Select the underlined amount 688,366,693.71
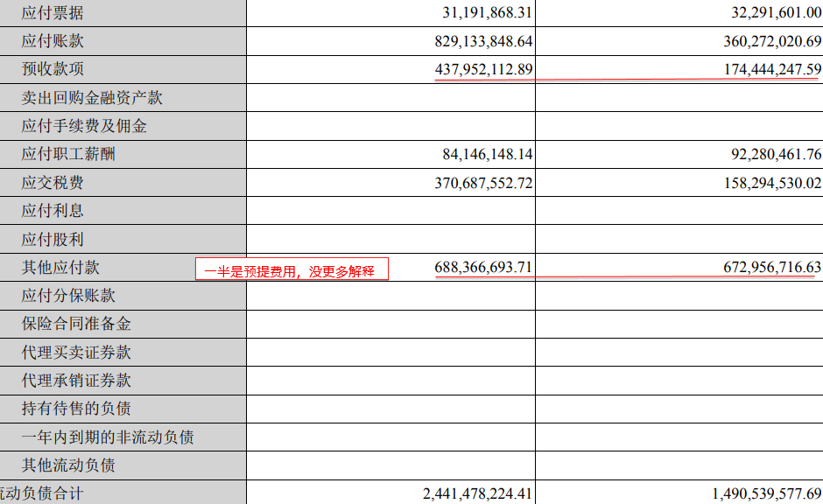This screenshot has width=823, height=504. click(x=483, y=268)
